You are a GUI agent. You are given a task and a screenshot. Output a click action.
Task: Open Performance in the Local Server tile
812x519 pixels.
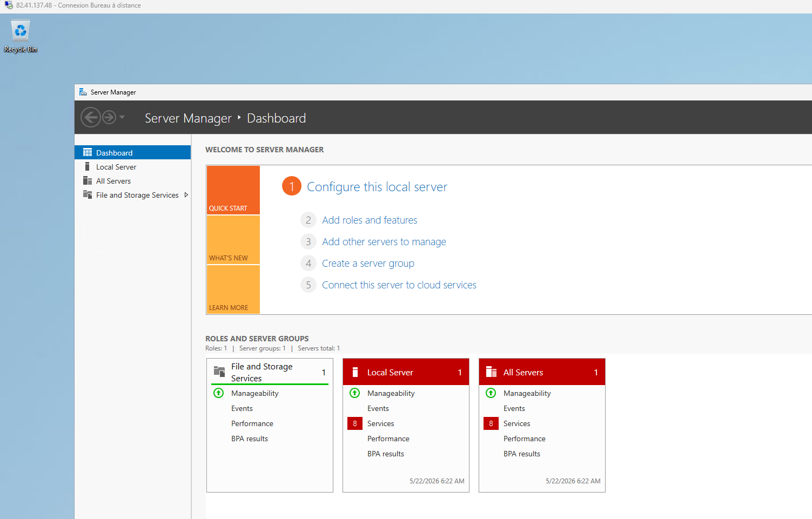(x=388, y=439)
